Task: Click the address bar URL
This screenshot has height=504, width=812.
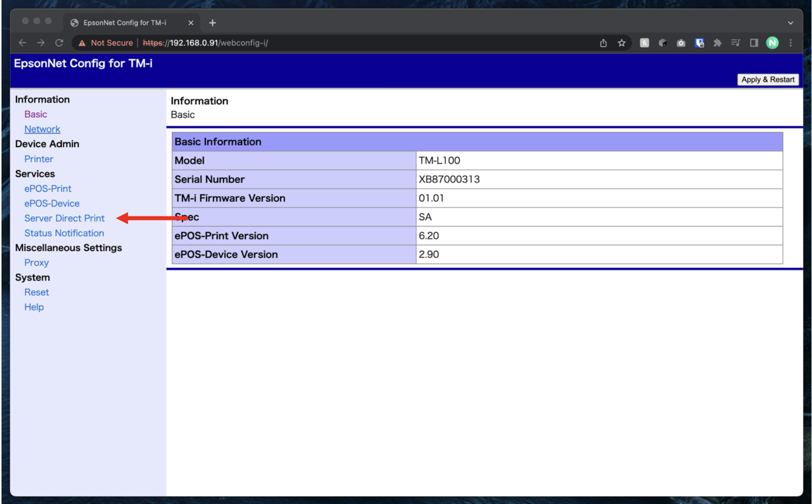Action: point(206,43)
